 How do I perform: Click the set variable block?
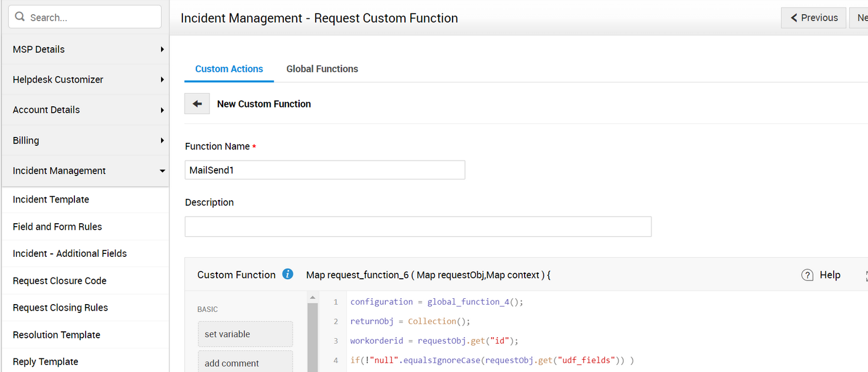[245, 334]
